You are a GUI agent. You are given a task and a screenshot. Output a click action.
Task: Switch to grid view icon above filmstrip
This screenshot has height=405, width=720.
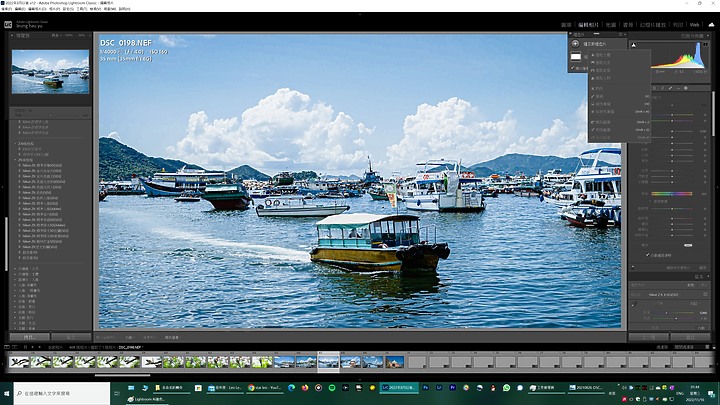tap(25, 347)
